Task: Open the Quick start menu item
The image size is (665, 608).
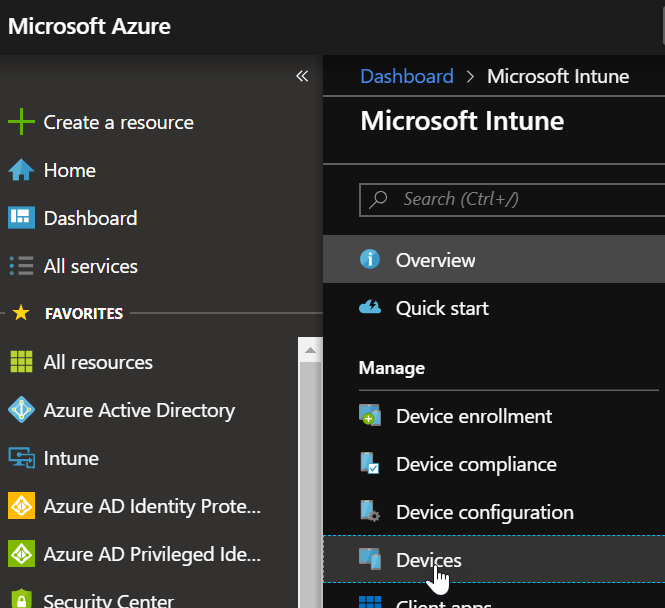Action: pos(442,308)
